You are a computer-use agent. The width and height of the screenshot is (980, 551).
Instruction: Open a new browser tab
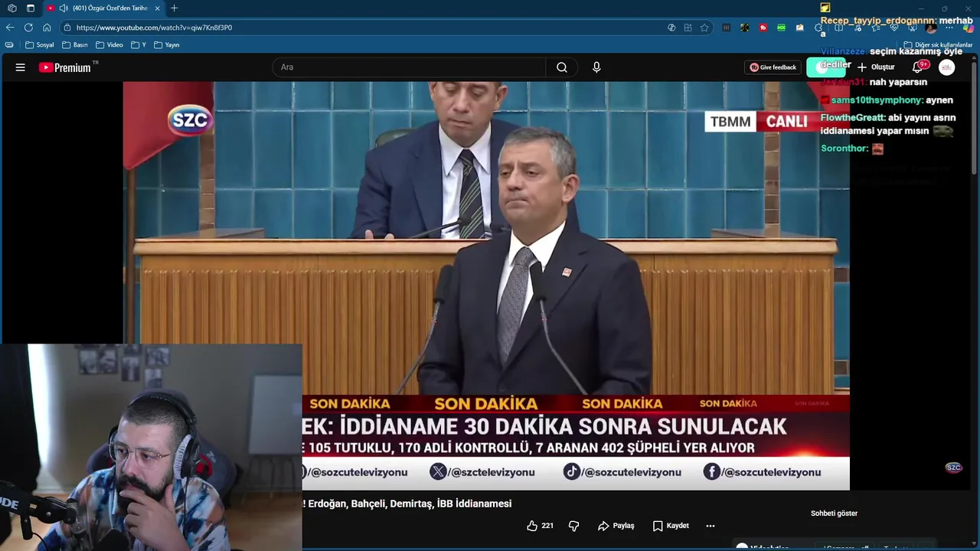tap(175, 8)
